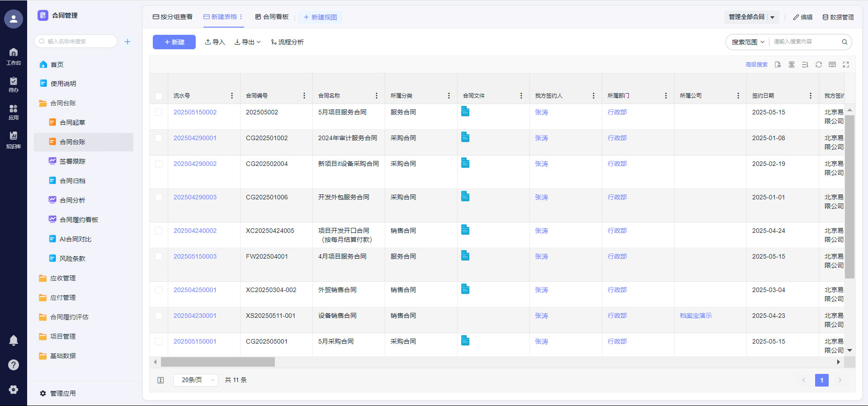The width and height of the screenshot is (868, 406).
Task: Click the 新建 button
Action: pyautogui.click(x=174, y=42)
